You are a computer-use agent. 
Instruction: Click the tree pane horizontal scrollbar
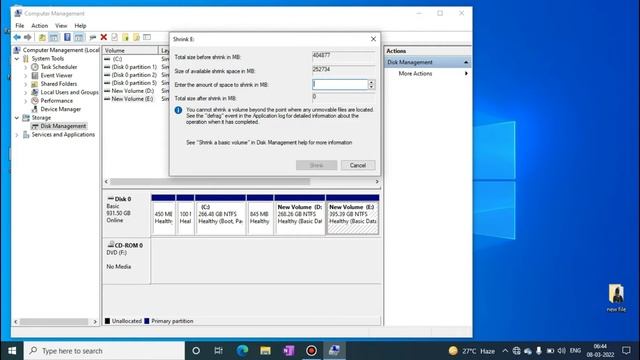tap(54, 322)
